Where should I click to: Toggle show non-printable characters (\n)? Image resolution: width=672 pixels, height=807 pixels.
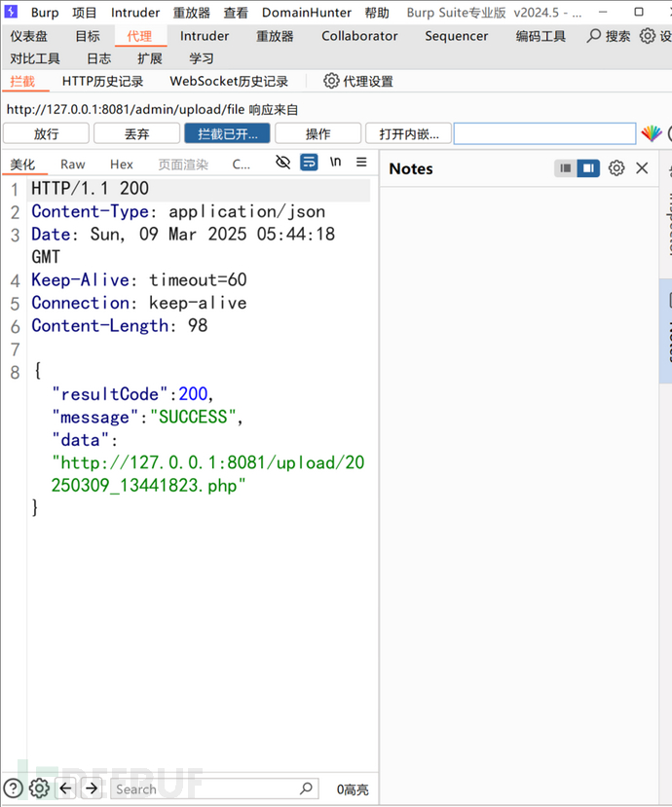click(336, 163)
